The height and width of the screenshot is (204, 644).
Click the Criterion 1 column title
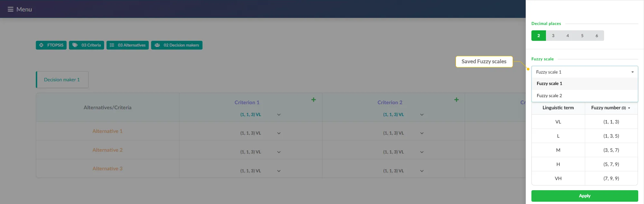pyautogui.click(x=247, y=102)
